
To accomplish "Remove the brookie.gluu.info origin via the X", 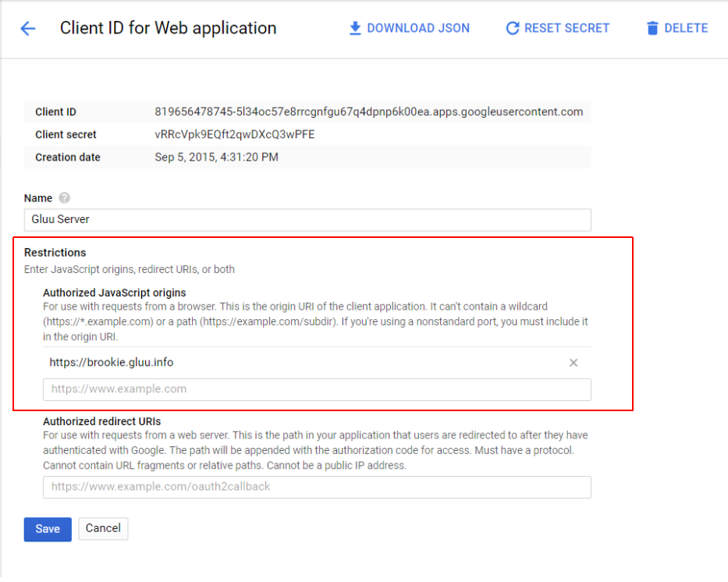I will 574,362.
